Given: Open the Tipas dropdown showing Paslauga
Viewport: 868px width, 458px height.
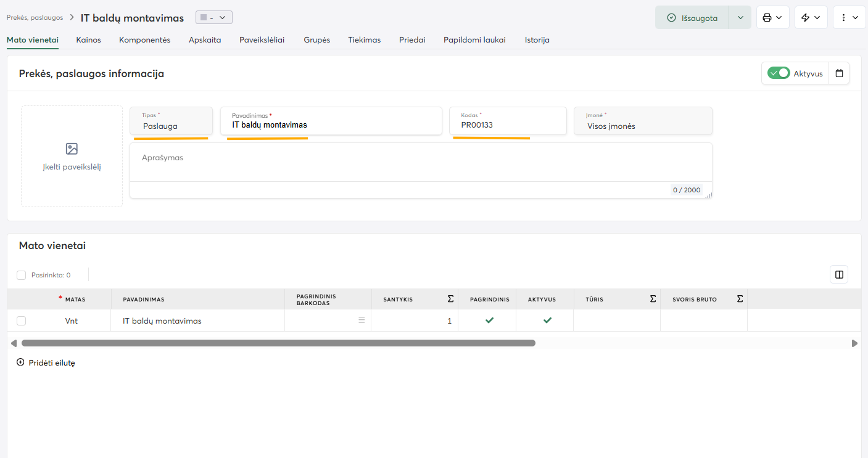Looking at the screenshot, I should [171, 121].
